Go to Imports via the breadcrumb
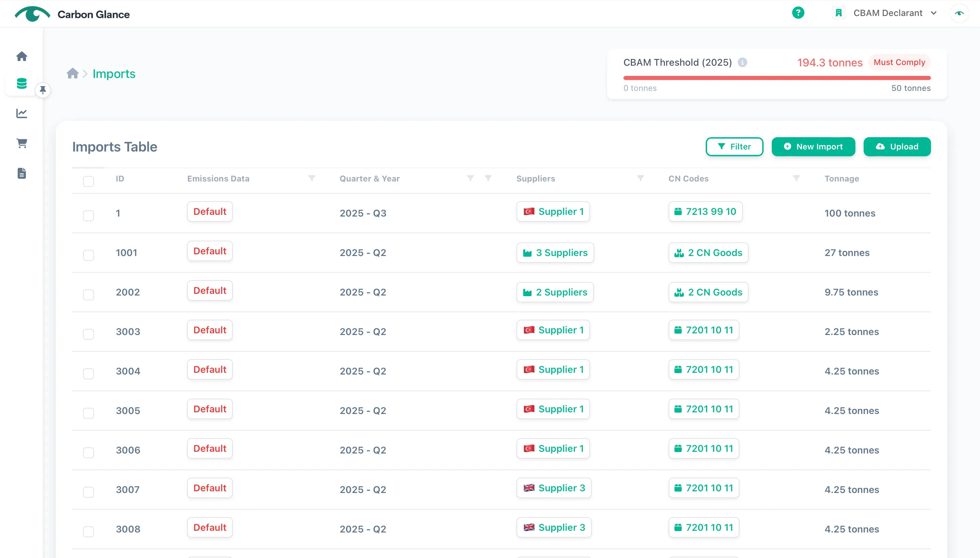Screen dimensions: 980x558 pos(114,74)
